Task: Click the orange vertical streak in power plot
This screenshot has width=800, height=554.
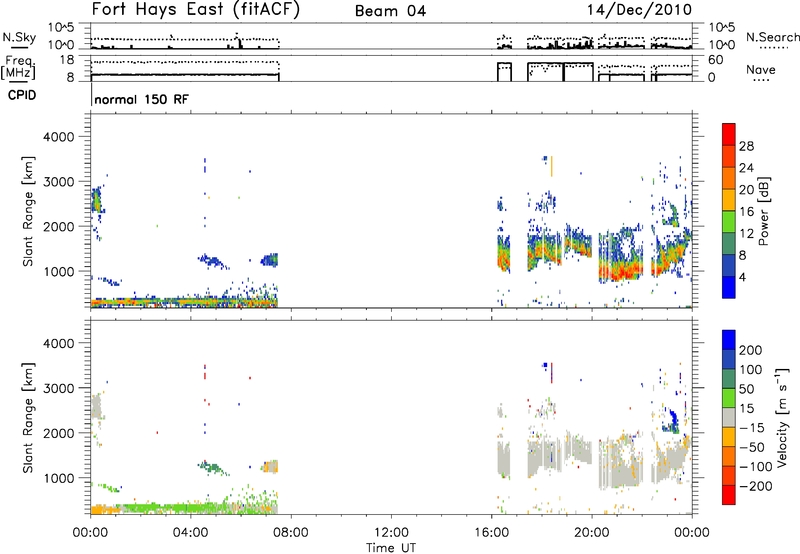Action: tap(552, 166)
